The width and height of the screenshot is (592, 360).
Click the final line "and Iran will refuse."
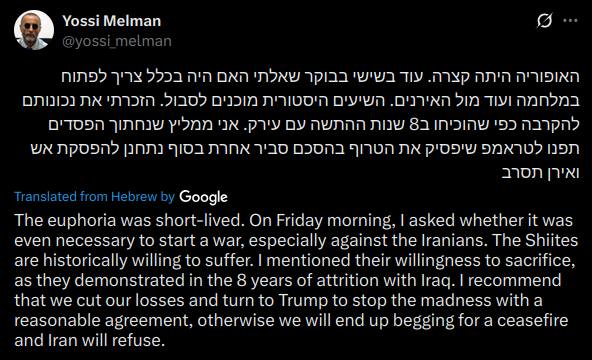click(x=90, y=340)
